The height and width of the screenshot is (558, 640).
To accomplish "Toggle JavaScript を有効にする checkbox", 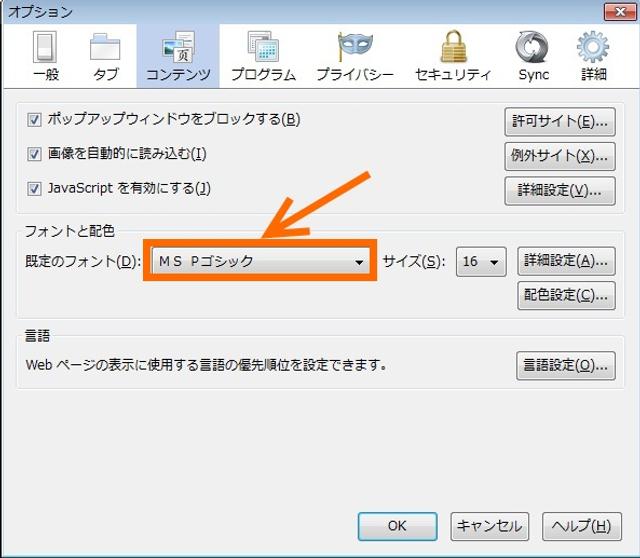I will (x=34, y=189).
